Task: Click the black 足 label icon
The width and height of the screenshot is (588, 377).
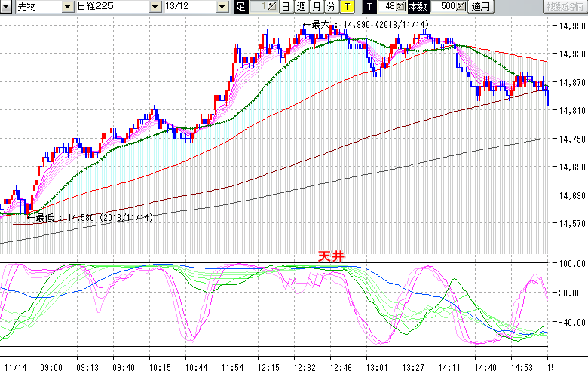Action: [241, 7]
